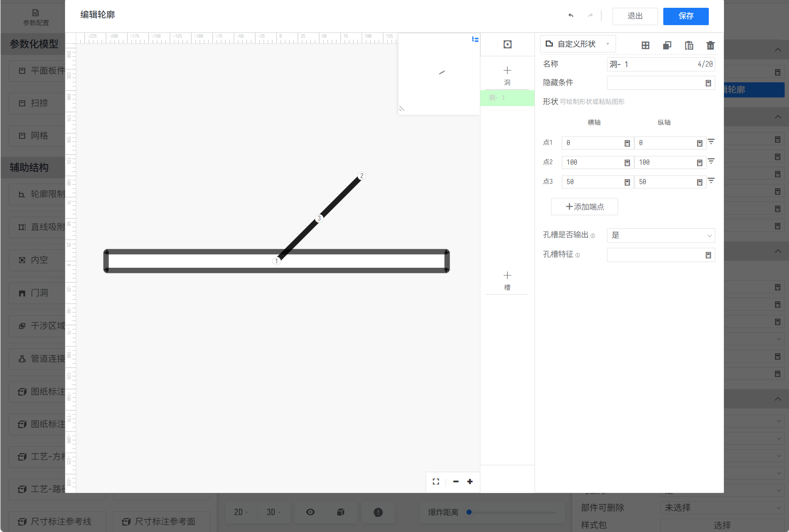Image resolution: width=789 pixels, height=532 pixels.
Task: Click the 隐藏条件 input field
Action: coord(661,83)
